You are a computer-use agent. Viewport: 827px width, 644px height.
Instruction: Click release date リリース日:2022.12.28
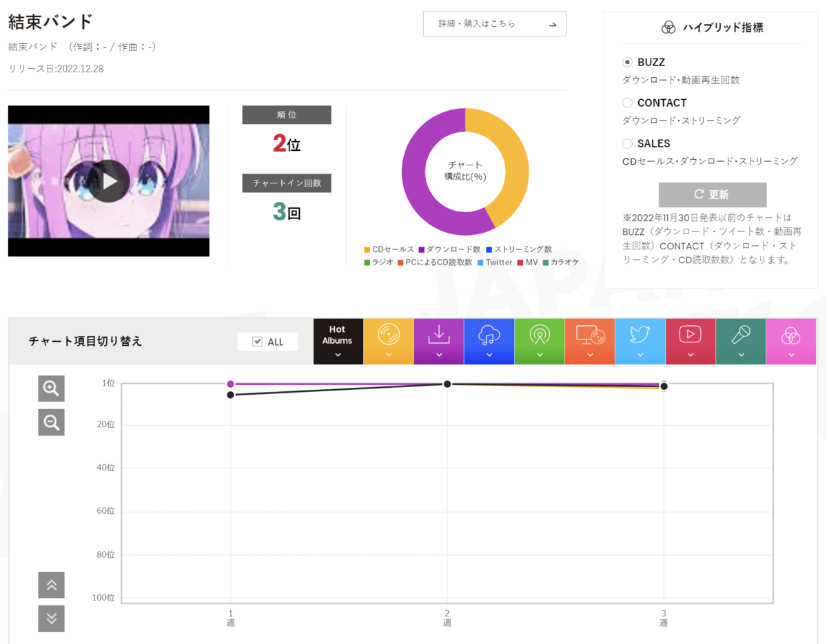click(x=56, y=69)
